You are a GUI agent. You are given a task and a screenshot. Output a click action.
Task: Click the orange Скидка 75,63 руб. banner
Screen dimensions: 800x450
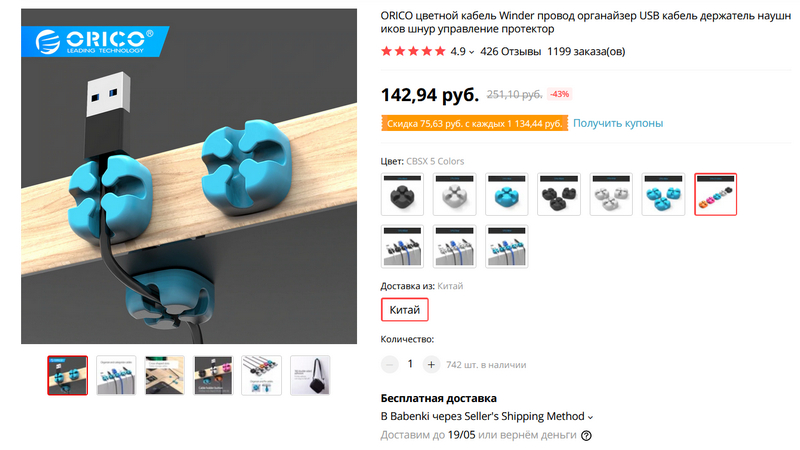[474, 123]
